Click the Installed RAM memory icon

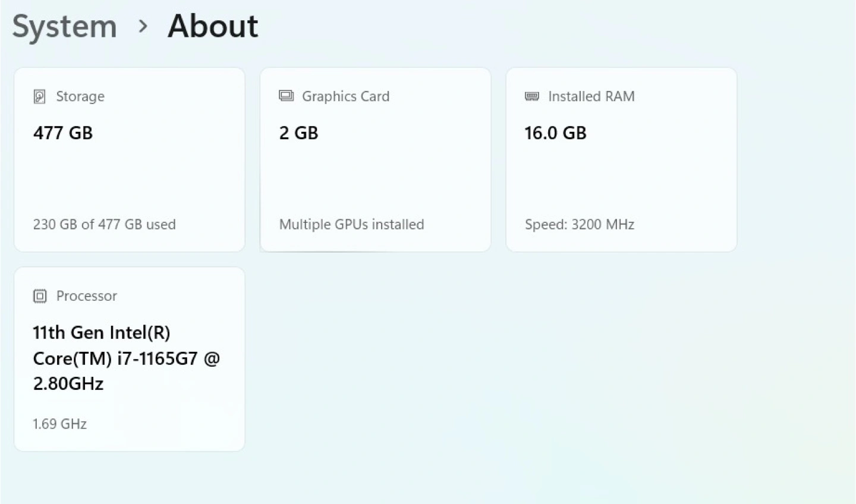tap(532, 96)
